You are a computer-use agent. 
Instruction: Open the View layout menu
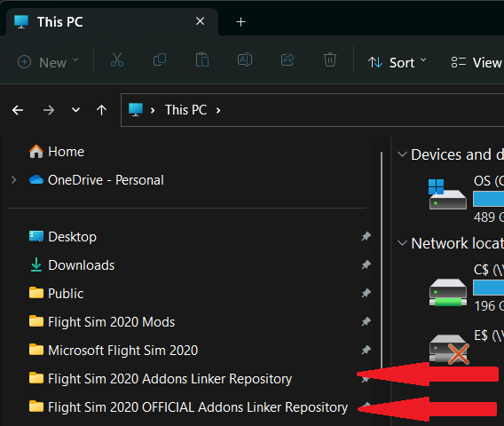pos(476,62)
